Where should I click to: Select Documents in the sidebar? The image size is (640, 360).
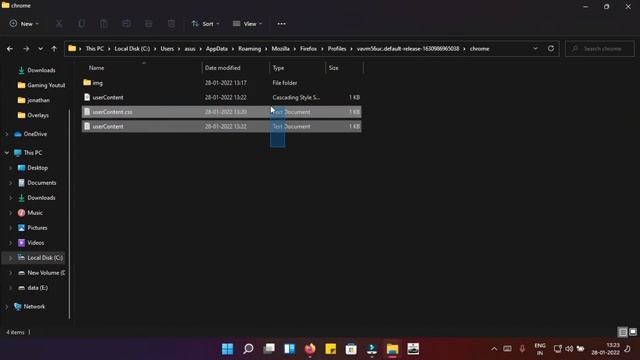(x=37, y=183)
